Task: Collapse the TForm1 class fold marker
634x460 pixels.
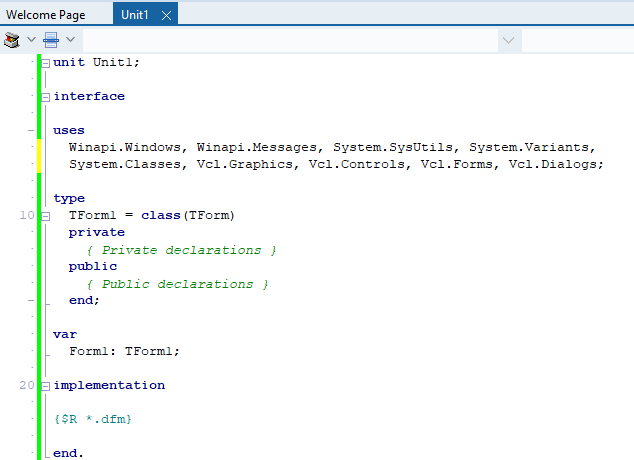Action: (x=46, y=216)
